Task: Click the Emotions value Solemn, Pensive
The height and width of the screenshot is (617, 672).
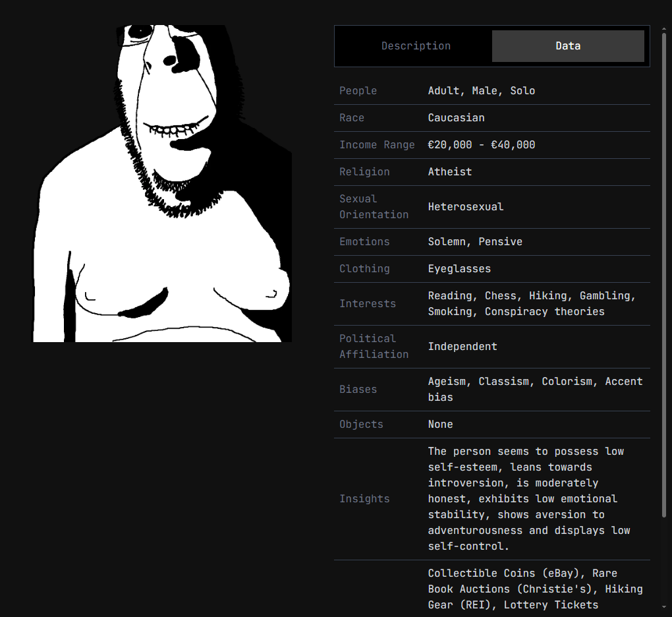Action: pyautogui.click(x=474, y=242)
